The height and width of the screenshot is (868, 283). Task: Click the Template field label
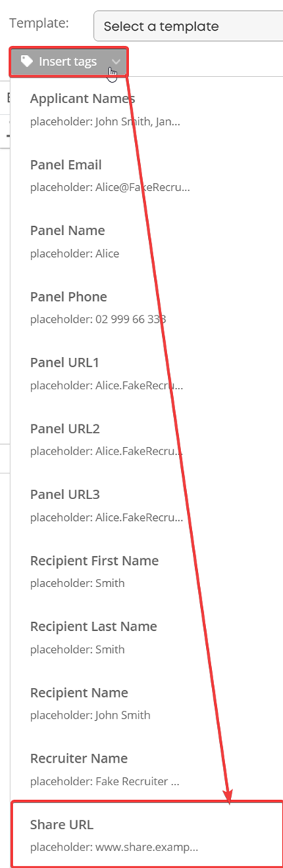tap(40, 23)
